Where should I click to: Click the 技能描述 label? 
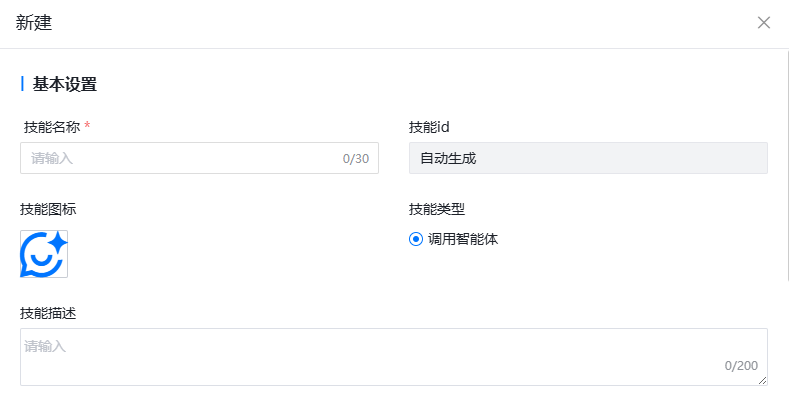(x=48, y=313)
